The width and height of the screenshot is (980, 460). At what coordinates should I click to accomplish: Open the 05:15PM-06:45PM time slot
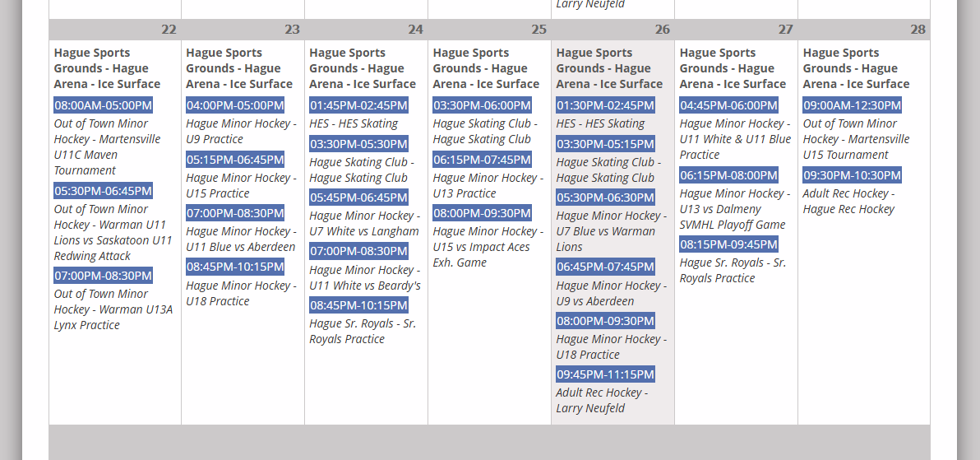click(235, 160)
